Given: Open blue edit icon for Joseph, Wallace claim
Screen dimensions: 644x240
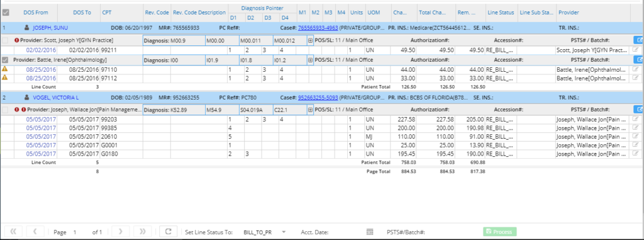Looking at the screenshot, I should tap(638, 110).
